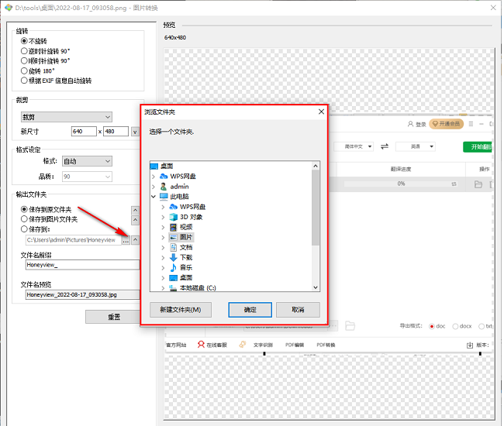
Task: Click the 本地磁盘 (C:) drive icon
Action: tap(174, 287)
